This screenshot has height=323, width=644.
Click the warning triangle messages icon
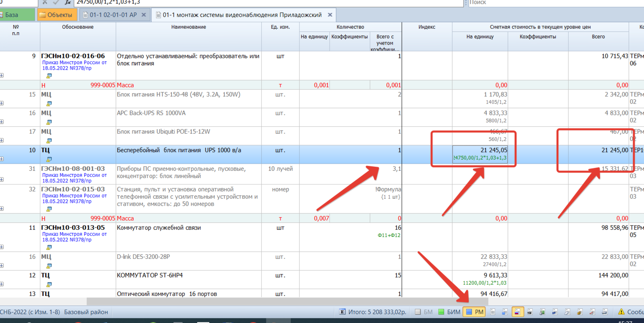coord(621,312)
